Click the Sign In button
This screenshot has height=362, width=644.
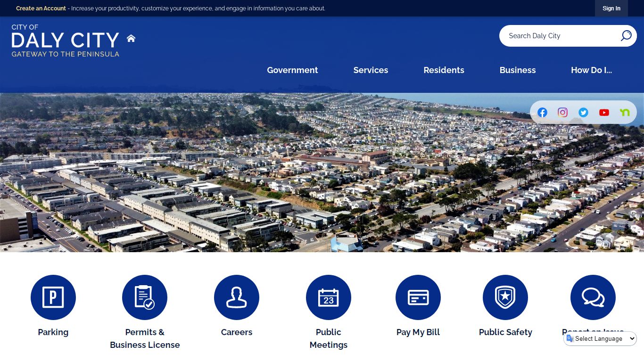[611, 8]
